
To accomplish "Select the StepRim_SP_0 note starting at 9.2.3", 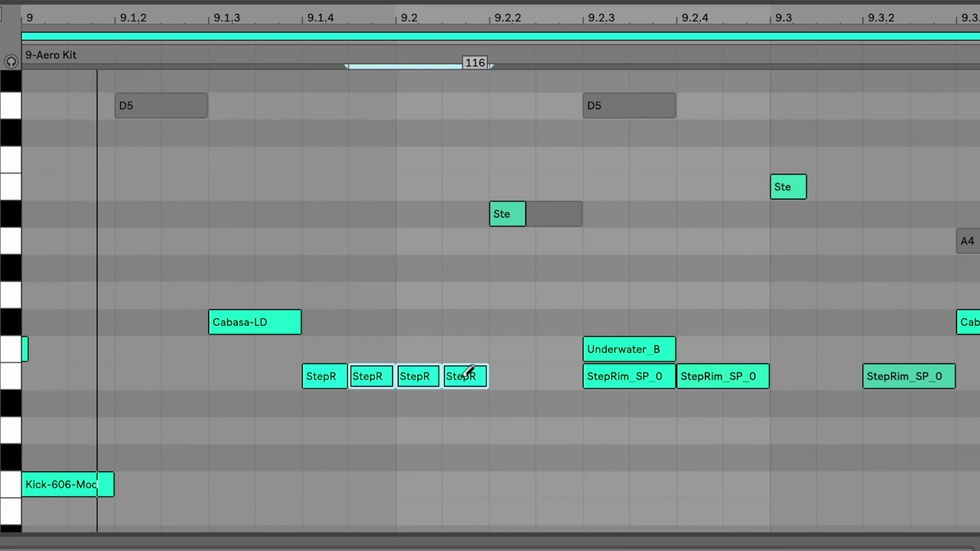I will tap(629, 376).
